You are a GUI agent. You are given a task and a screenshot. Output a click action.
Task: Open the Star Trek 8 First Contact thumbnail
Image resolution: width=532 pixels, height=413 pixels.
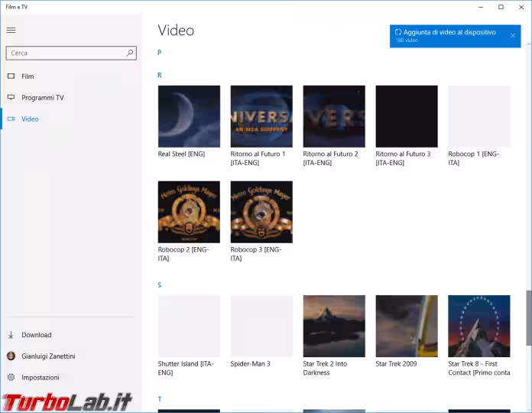tap(479, 326)
